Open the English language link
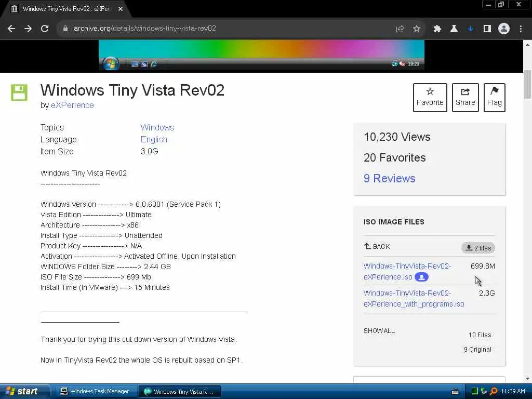 [x=154, y=139]
